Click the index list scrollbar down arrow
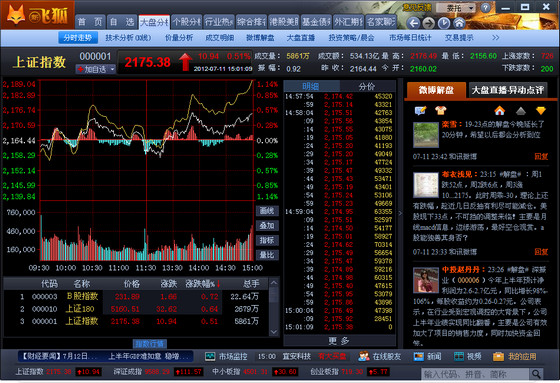This screenshot has width=560, height=383. coord(274,332)
